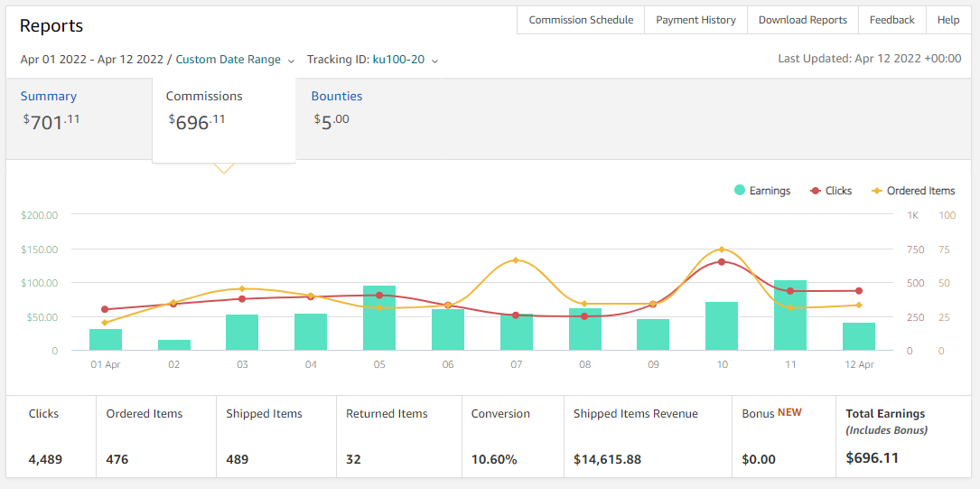Toggle the Ordered Items legend marker
This screenshot has width=980, height=489.
tap(877, 191)
